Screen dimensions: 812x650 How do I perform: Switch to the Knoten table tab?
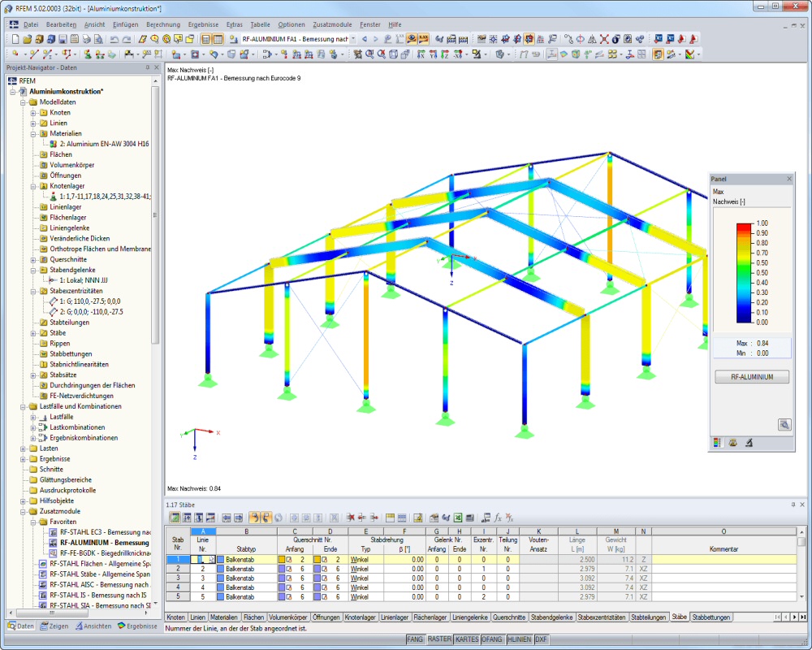175,617
